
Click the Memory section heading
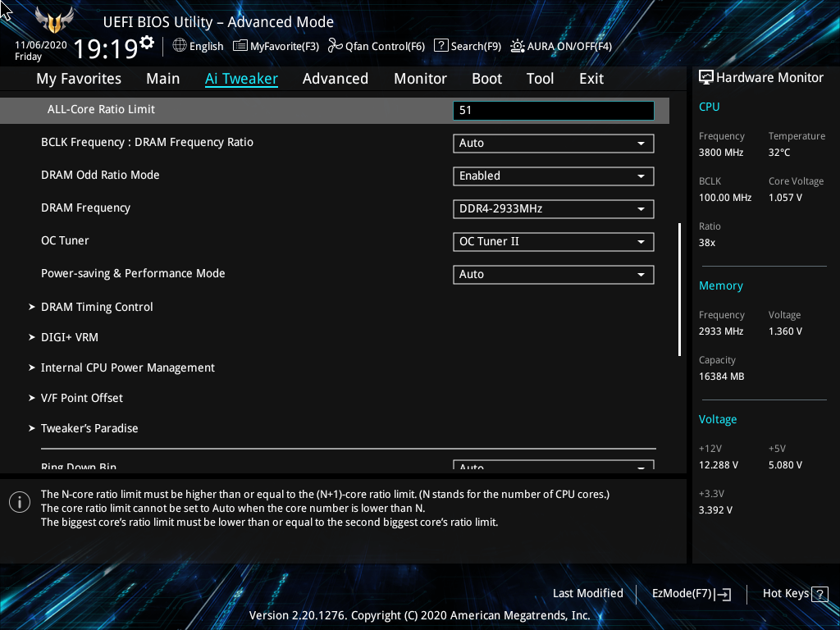[721, 286]
